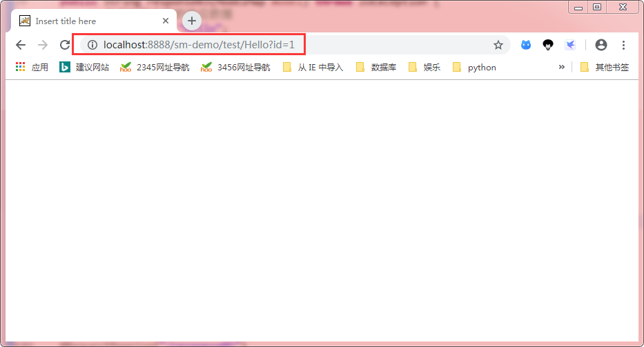Viewport: 644px width, 347px height.
Task: View site information icon in address bar
Action: pos(92,45)
